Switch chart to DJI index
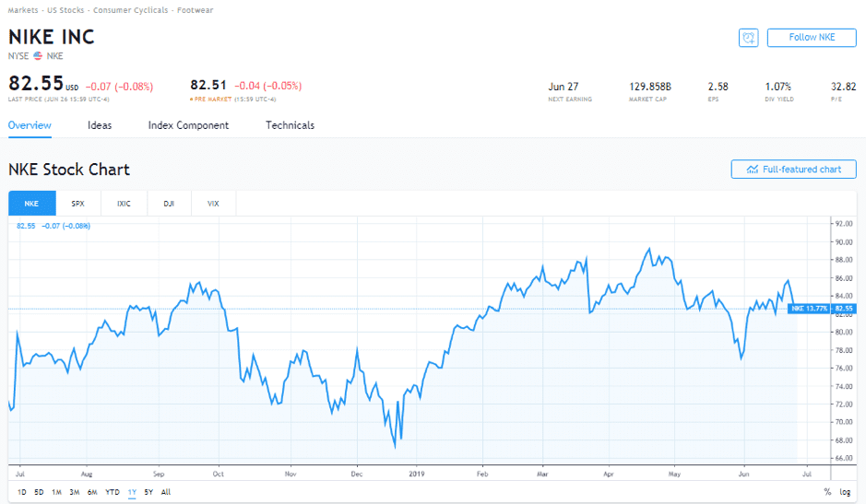The width and height of the screenshot is (866, 504). click(x=169, y=204)
